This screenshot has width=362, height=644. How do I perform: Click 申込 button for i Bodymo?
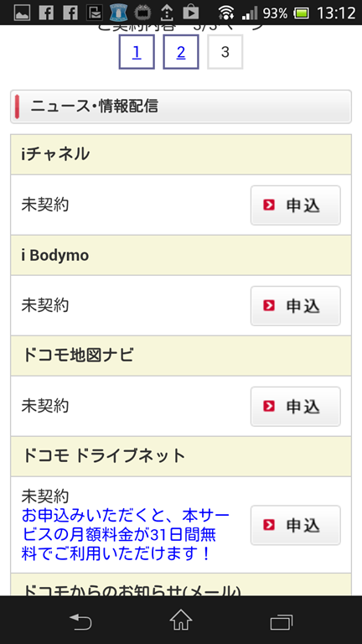[296, 305]
